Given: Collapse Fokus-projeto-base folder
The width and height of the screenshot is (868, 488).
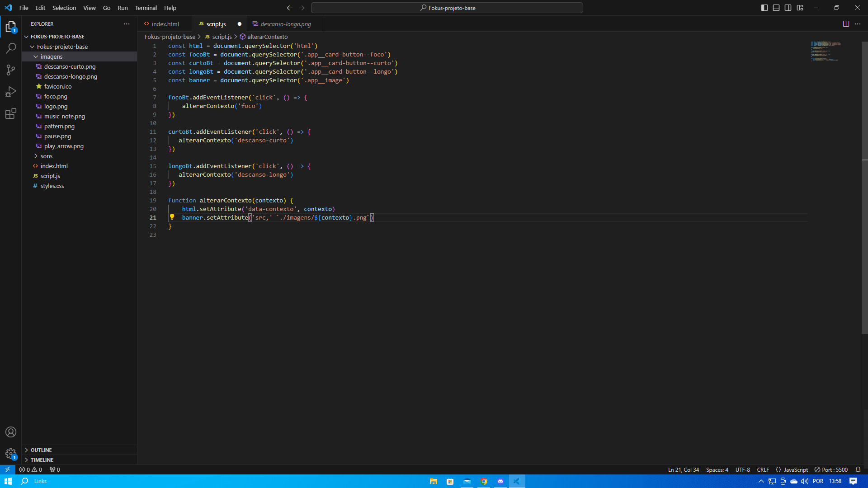Looking at the screenshot, I should tap(79, 47).
